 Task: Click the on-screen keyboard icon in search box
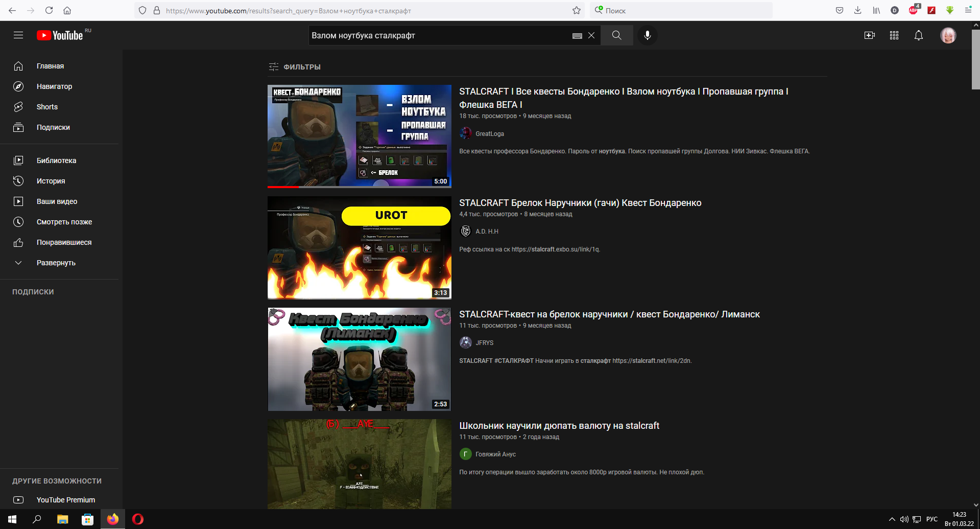pyautogui.click(x=577, y=36)
